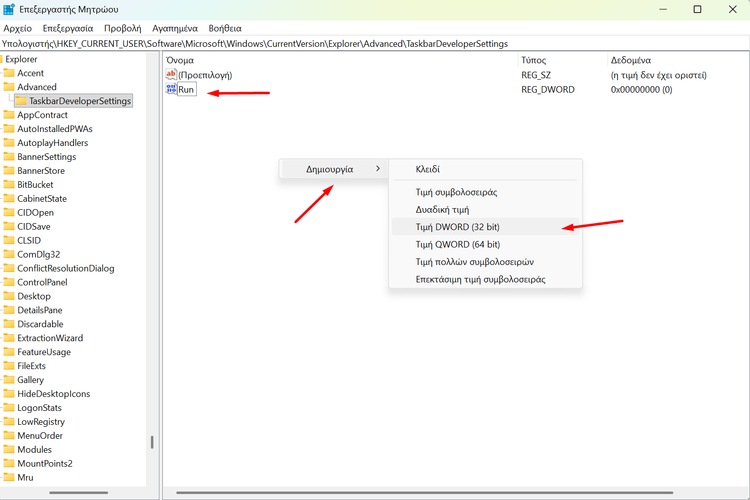Open the Αρχείο menu

point(17,29)
